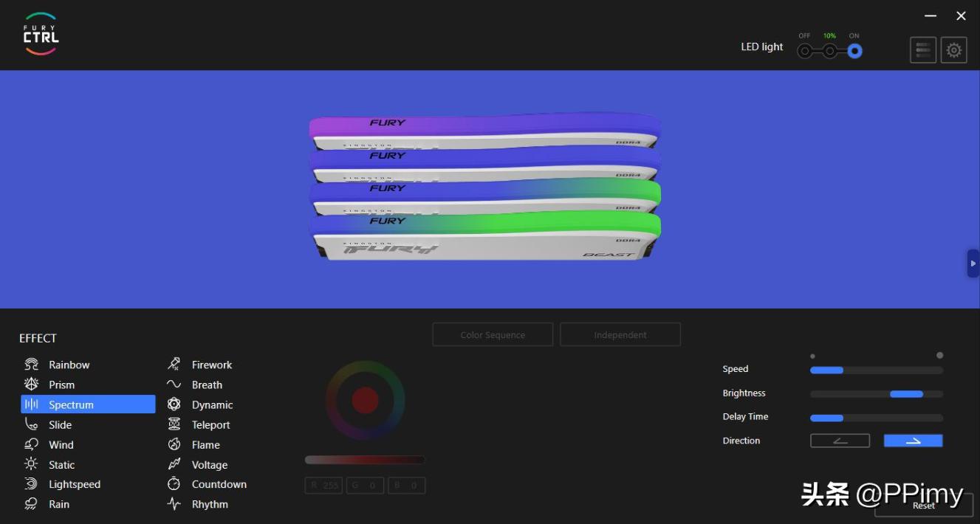Viewport: 980px width, 524px height.
Task: Switch LED light to ON position
Action: click(x=854, y=51)
